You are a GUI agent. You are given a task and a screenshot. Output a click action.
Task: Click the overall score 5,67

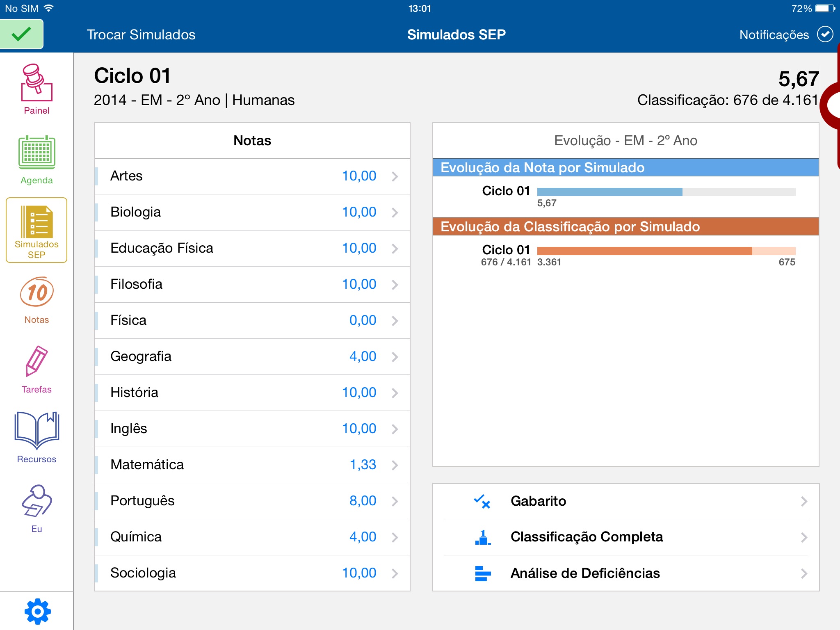[799, 79]
